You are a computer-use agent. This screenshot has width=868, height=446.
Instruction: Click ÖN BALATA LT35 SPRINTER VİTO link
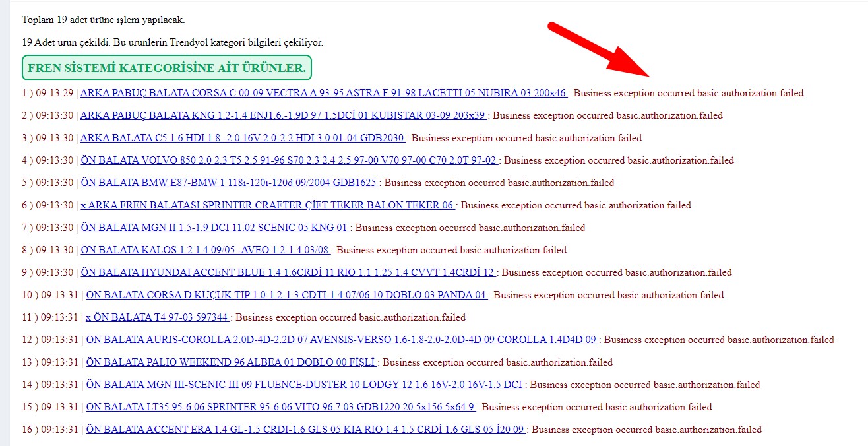281,407
